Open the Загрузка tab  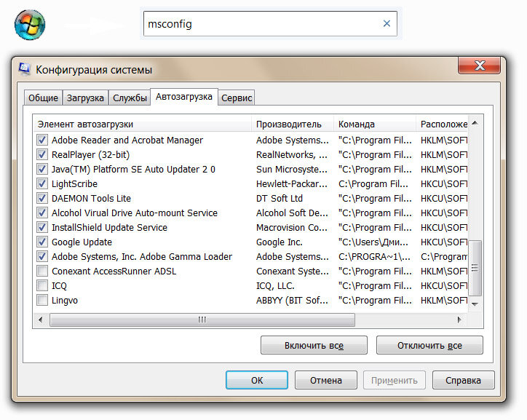85,98
